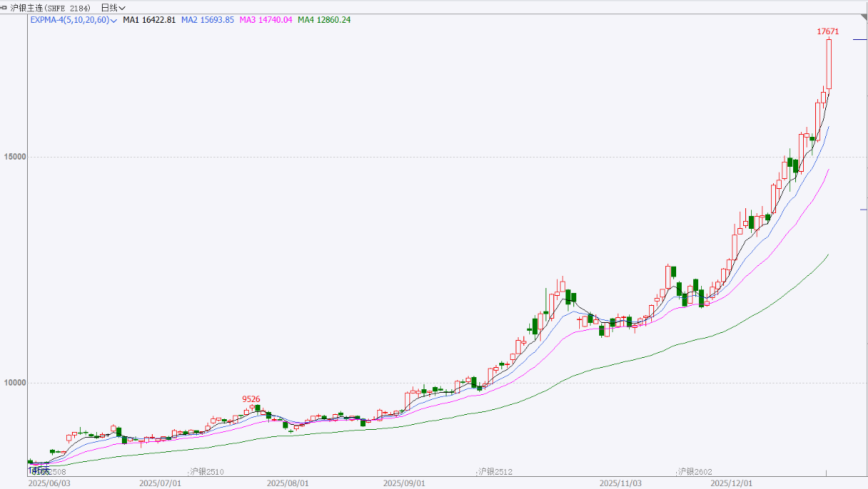Click the 2025/11/03 date on time axis
The height and width of the screenshot is (489, 868).
(621, 483)
